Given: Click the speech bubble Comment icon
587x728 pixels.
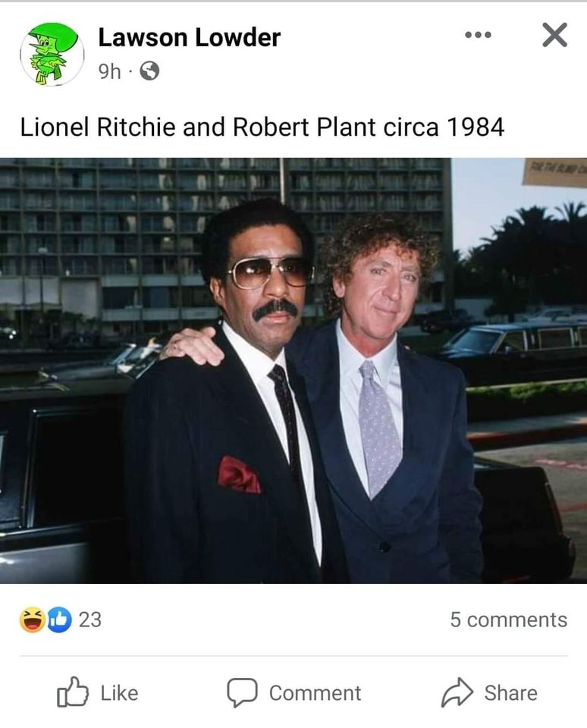Looking at the screenshot, I should (x=242, y=692).
